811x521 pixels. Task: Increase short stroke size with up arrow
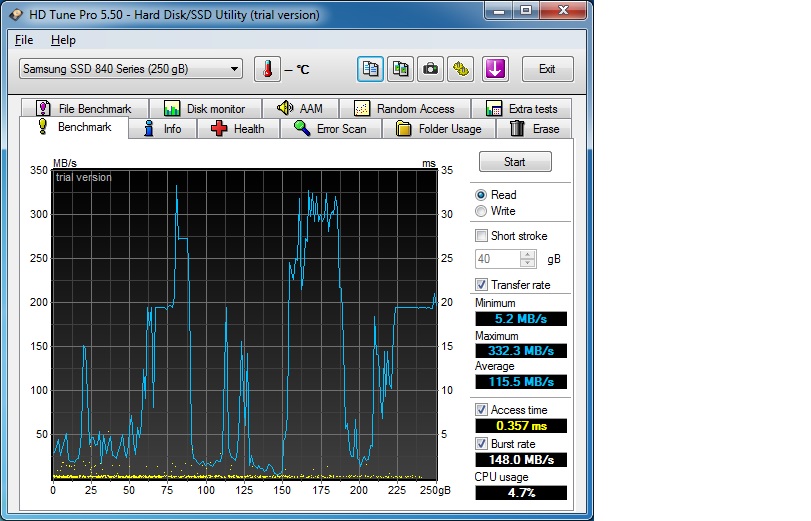click(528, 255)
